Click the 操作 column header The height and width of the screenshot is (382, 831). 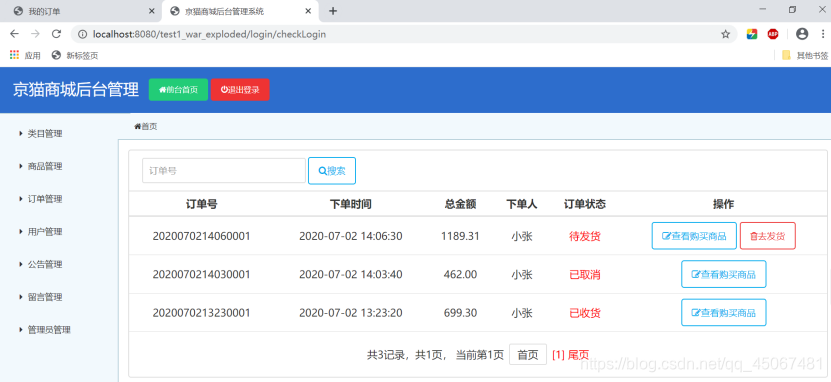723,204
